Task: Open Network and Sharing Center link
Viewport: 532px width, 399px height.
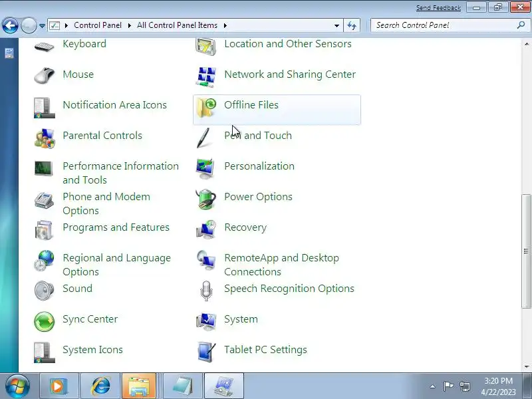Action: (x=290, y=74)
